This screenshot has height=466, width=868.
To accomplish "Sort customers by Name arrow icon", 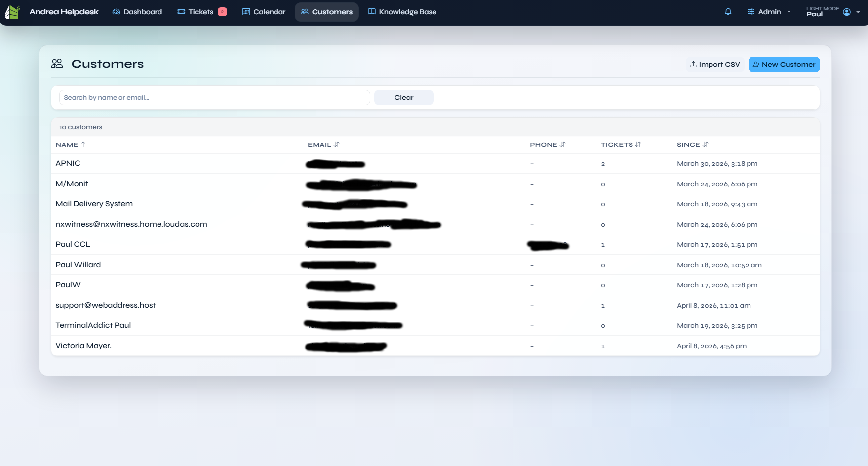I will [83, 144].
